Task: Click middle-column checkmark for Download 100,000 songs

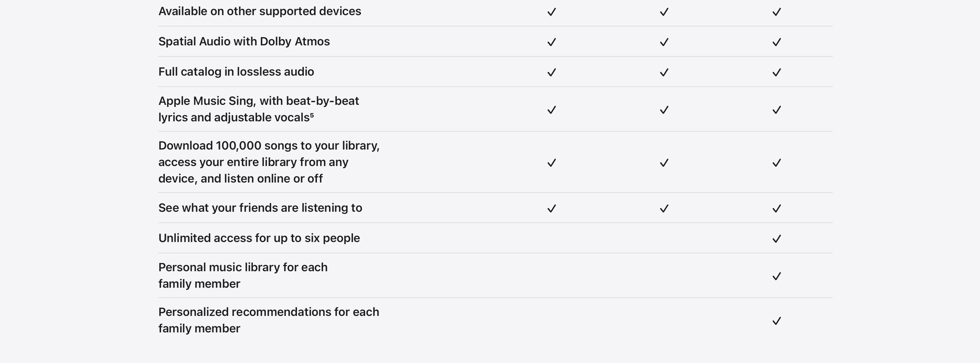Action: [x=664, y=163]
